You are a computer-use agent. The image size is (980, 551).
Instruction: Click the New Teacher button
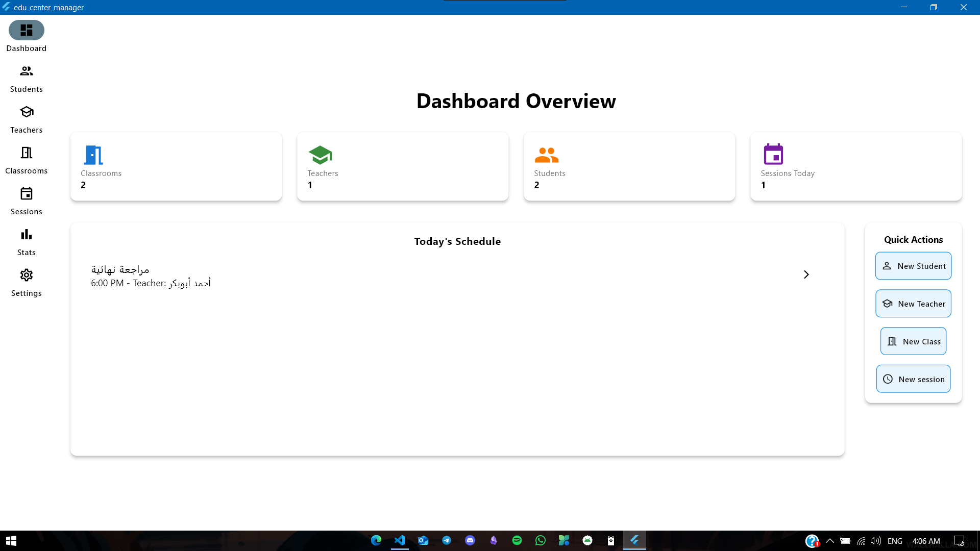913,304
